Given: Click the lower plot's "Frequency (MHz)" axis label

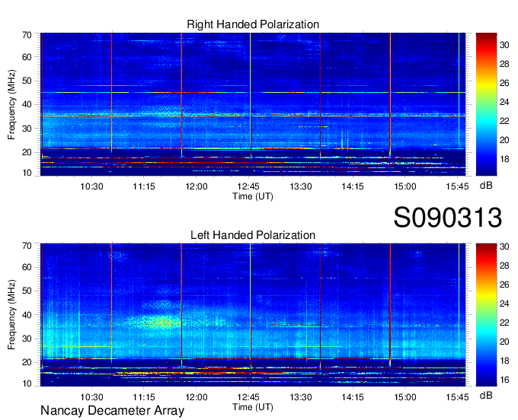Looking at the screenshot, I should click(x=11, y=315).
